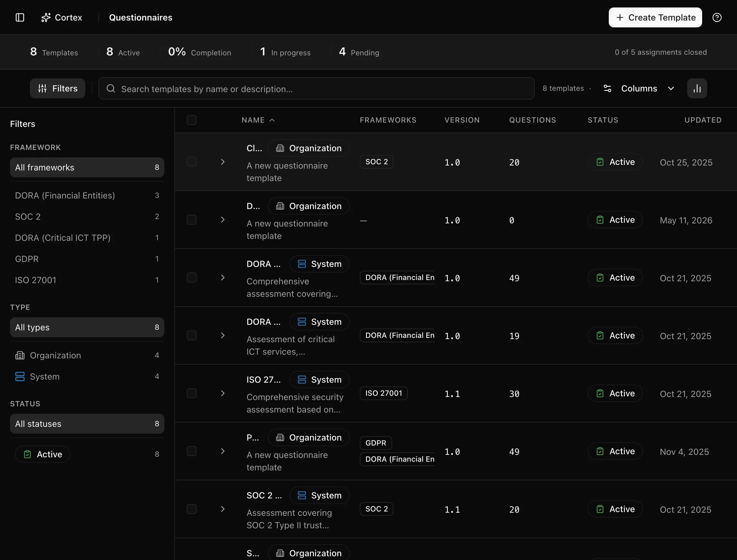
Task: Open the Columns dropdown
Action: click(x=639, y=88)
